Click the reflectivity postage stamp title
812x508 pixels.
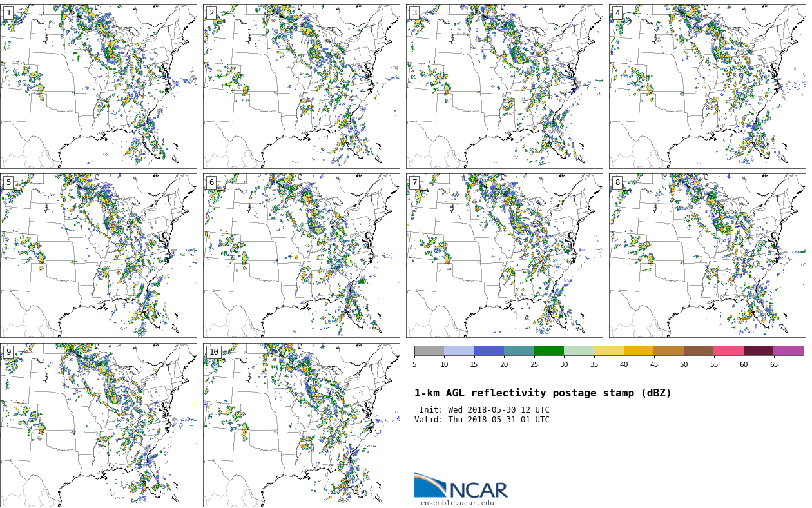click(543, 393)
